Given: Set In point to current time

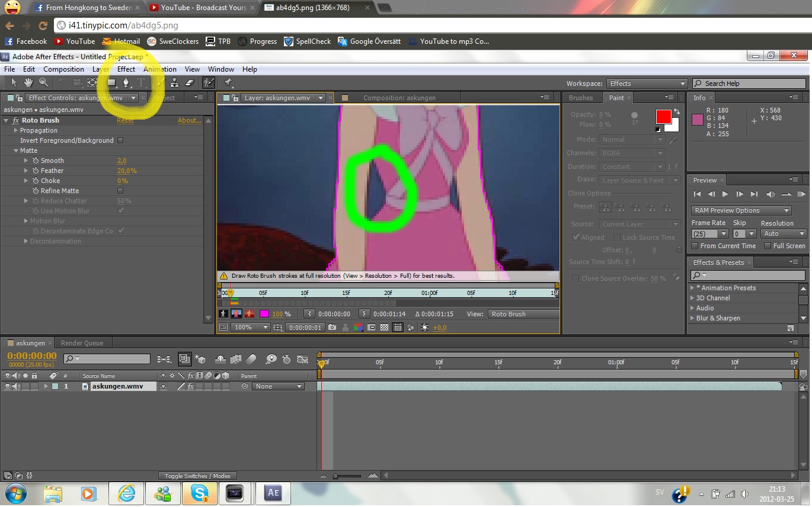Looking at the screenshot, I should (x=309, y=314).
